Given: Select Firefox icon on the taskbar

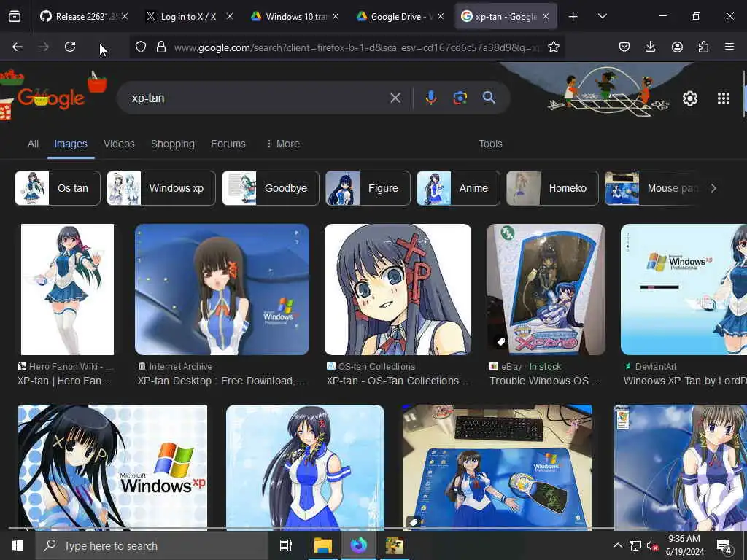Looking at the screenshot, I should click(358, 545).
